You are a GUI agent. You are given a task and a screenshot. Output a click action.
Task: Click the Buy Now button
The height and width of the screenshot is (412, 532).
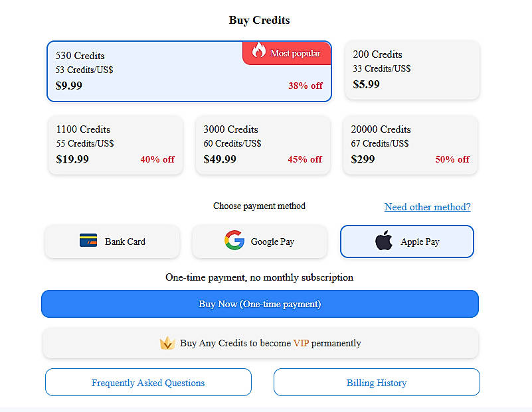[260, 303]
